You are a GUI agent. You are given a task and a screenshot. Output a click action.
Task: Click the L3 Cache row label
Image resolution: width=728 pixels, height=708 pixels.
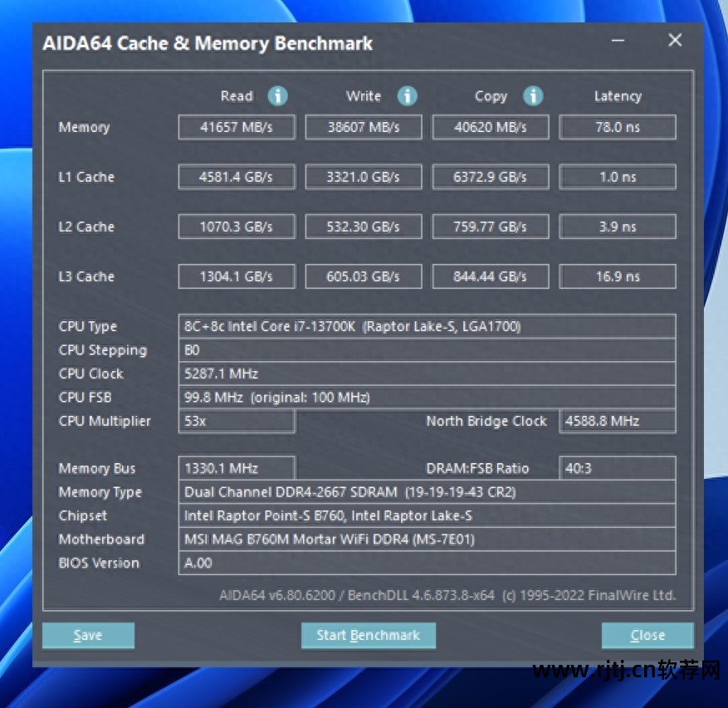(86, 276)
